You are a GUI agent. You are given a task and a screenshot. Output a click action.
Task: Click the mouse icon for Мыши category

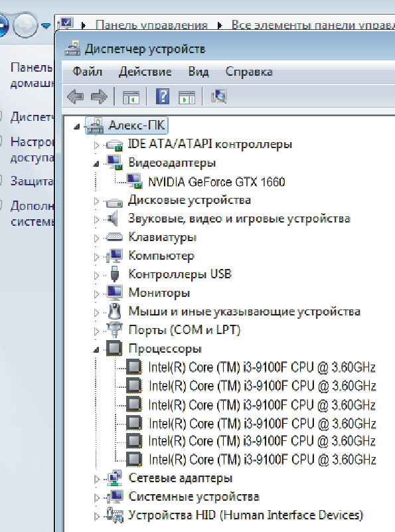(115, 311)
